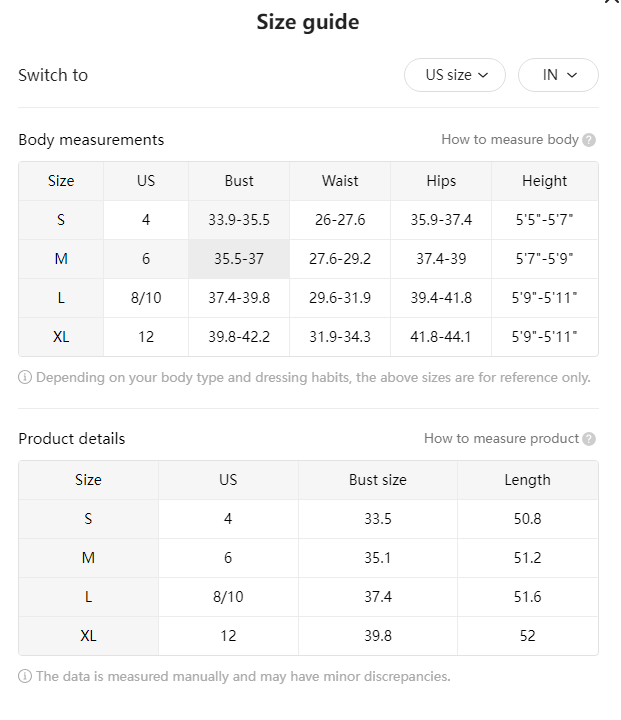Click the Length header in product details

pyautogui.click(x=528, y=480)
